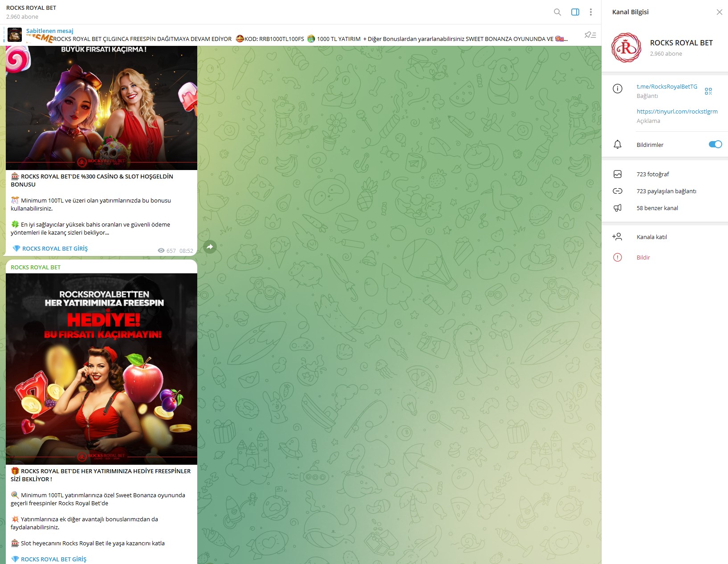Viewport: 728px width, 564px height.
Task: Toggle the Bildirimler notifications switch
Action: tap(715, 144)
